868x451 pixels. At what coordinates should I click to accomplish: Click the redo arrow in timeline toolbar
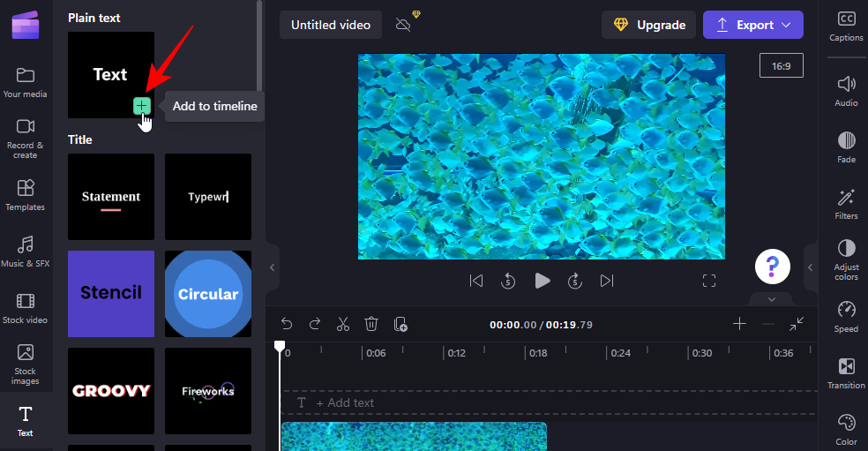(315, 324)
